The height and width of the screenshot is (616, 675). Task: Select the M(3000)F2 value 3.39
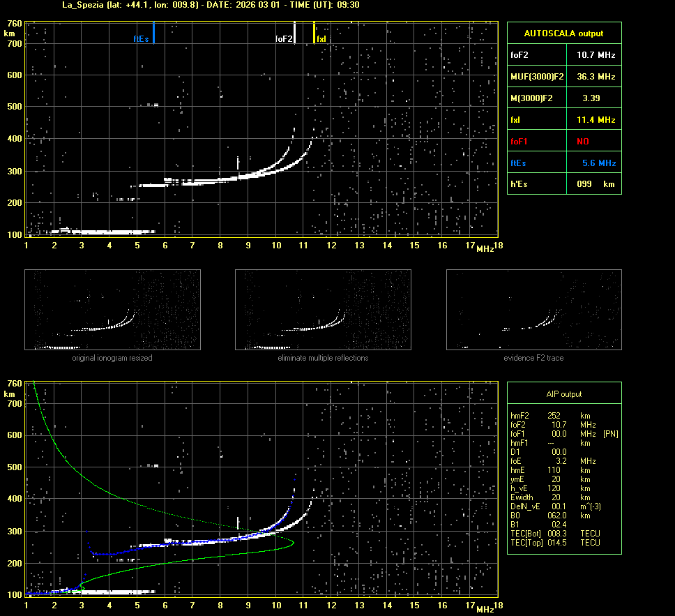pyautogui.click(x=591, y=98)
